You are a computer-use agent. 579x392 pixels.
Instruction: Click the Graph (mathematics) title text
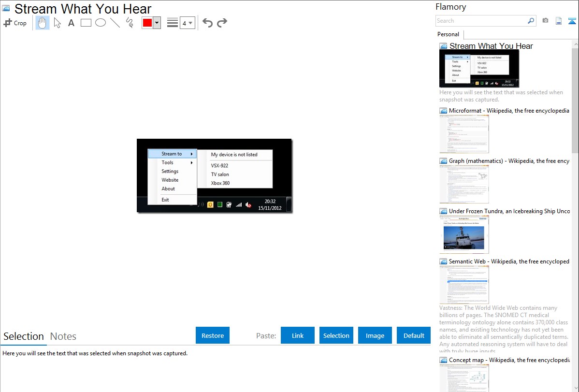pos(509,161)
